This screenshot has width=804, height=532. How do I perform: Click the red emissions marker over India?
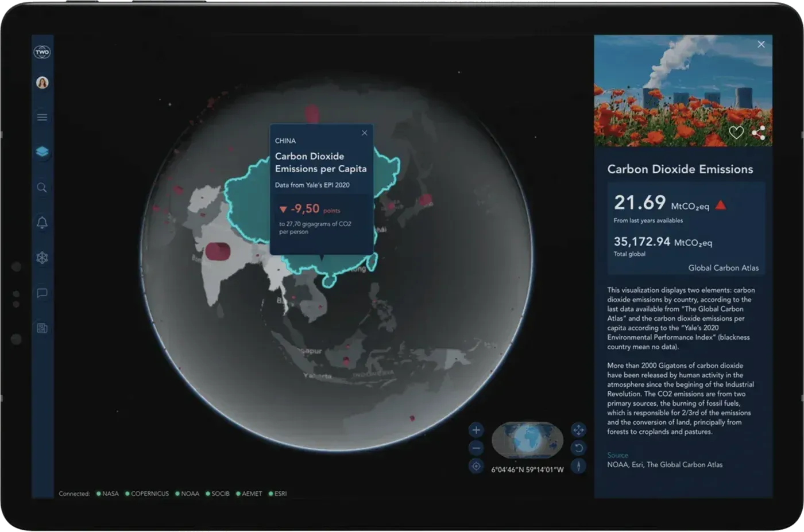click(x=218, y=251)
